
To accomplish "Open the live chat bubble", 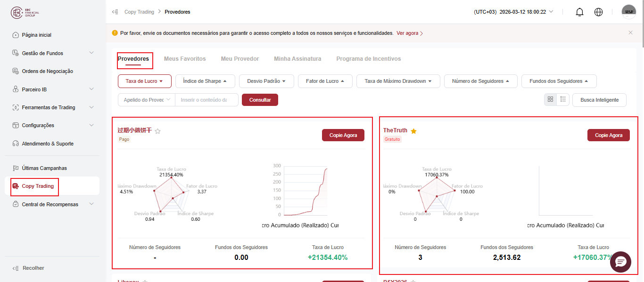I will (620, 262).
